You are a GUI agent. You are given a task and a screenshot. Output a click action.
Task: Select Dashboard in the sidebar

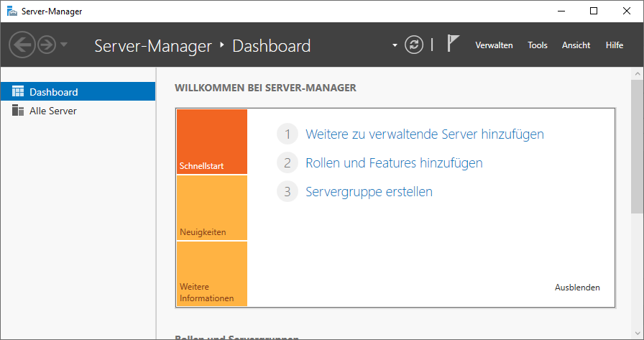coord(78,91)
